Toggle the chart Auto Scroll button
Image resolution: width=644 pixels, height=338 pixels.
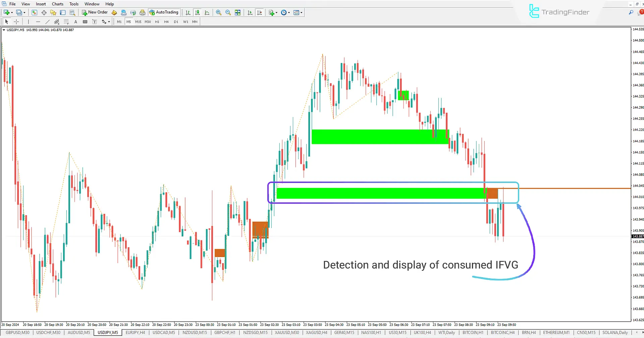[250, 12]
